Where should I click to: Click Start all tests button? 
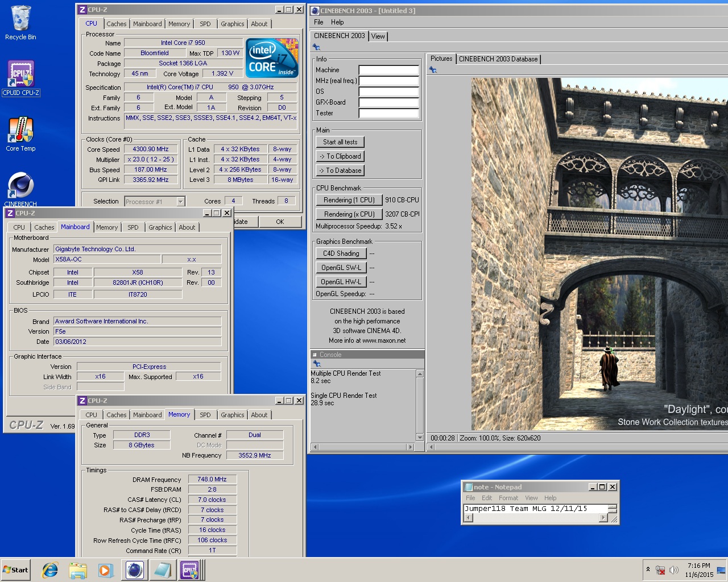pos(340,142)
